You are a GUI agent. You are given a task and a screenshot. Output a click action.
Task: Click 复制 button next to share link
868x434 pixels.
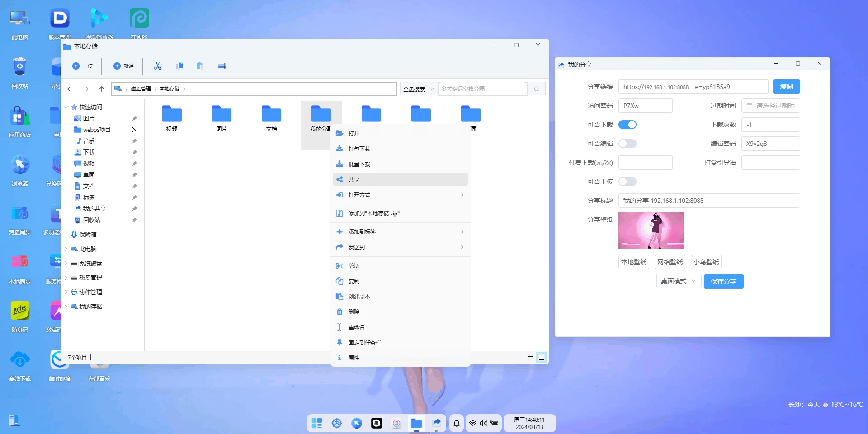(x=786, y=87)
